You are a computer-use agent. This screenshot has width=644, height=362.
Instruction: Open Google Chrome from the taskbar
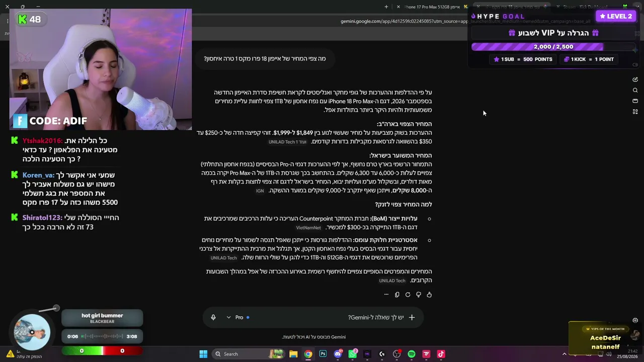[308, 354]
